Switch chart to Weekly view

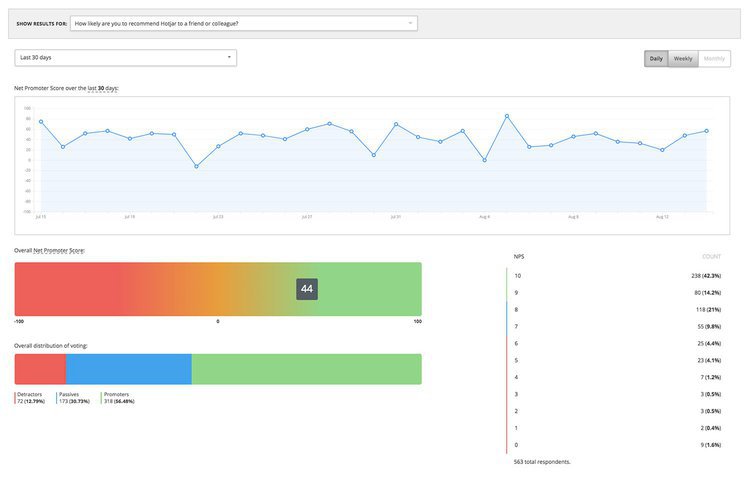point(683,58)
